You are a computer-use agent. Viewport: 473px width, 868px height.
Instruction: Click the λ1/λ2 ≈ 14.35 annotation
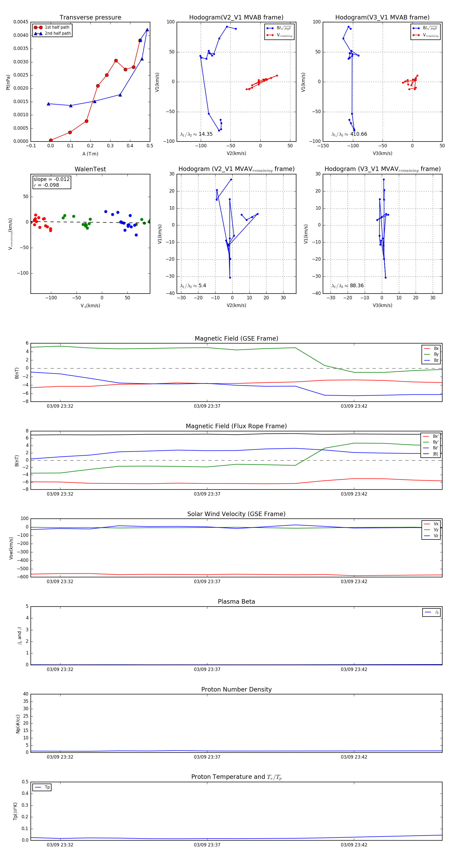point(196,134)
